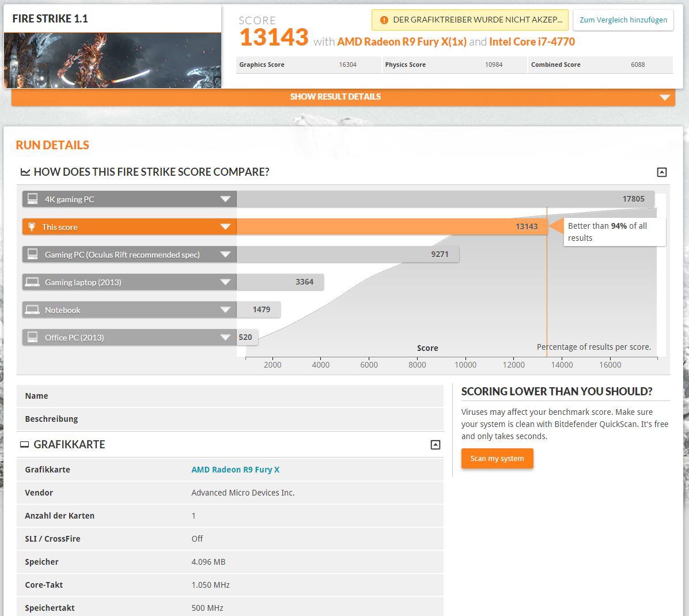Expand the Notebook dropdown arrow

(x=225, y=310)
